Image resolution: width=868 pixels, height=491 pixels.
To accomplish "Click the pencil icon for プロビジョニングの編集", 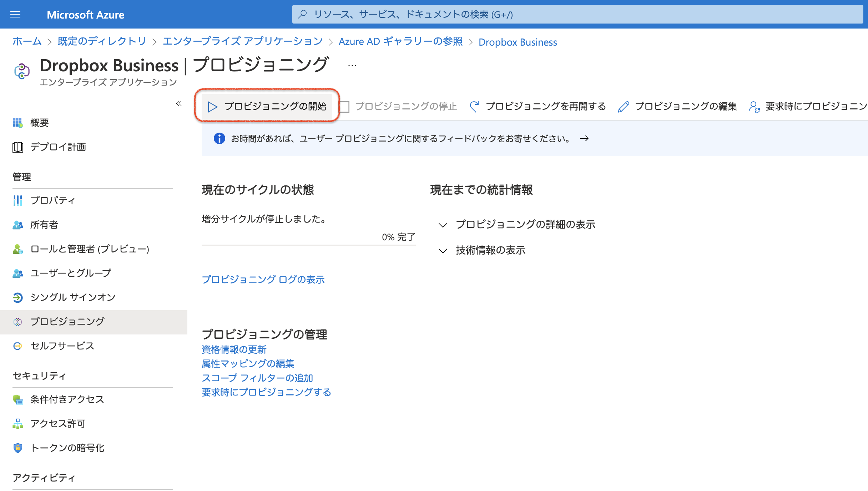I will pyautogui.click(x=623, y=107).
